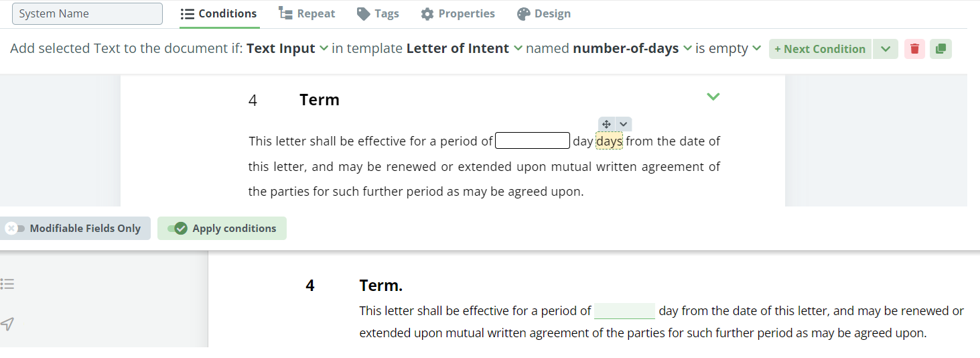Open the Text Input type dropdown

click(287, 48)
